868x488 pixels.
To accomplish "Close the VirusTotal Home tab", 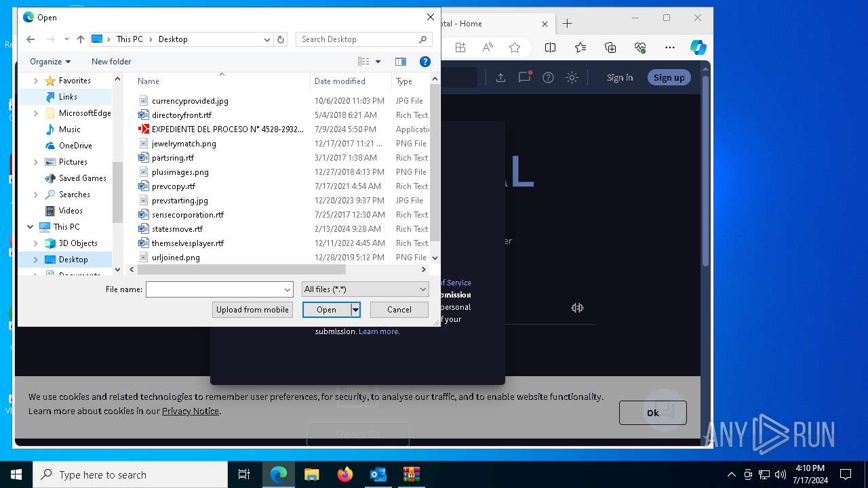I will [545, 24].
